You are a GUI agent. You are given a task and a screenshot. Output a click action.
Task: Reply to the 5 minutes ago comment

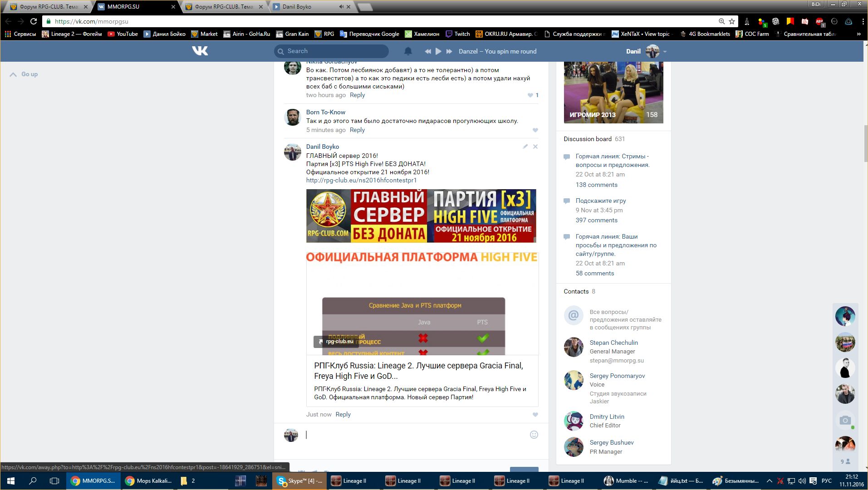[x=357, y=130]
